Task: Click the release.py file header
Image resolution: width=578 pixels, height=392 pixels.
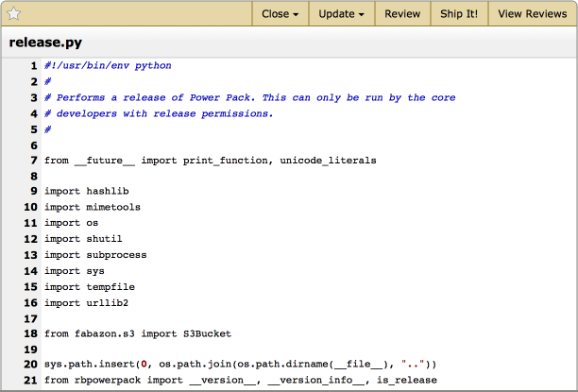Action: [45, 43]
